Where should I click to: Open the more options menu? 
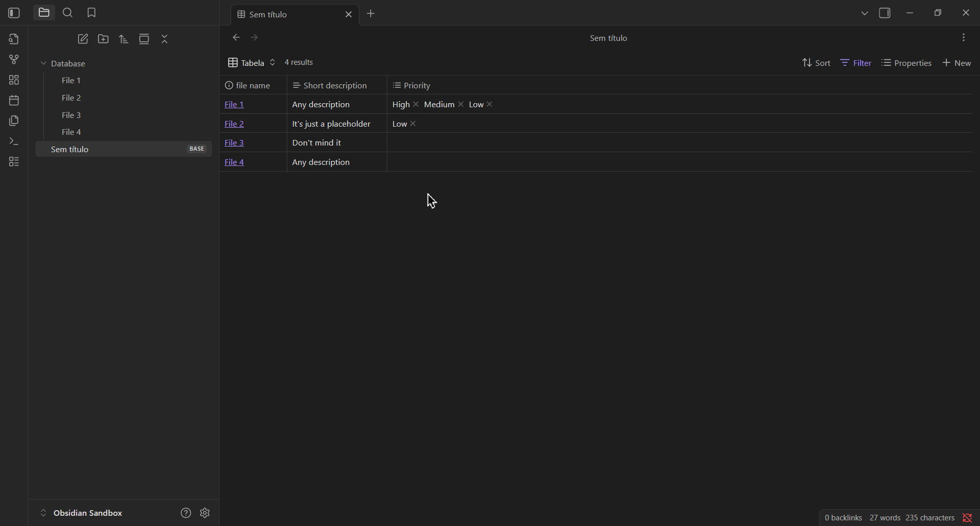[964, 37]
